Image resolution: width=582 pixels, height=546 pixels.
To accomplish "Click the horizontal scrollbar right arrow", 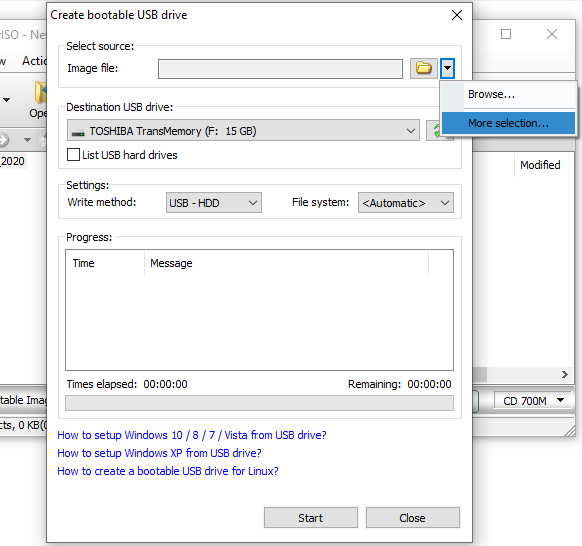I will [x=565, y=375].
